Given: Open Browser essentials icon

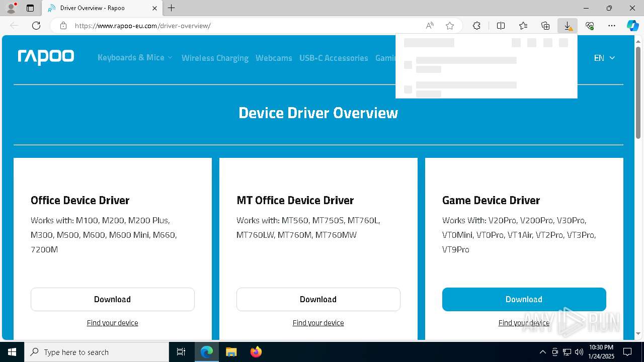Looking at the screenshot, I should pos(590,26).
